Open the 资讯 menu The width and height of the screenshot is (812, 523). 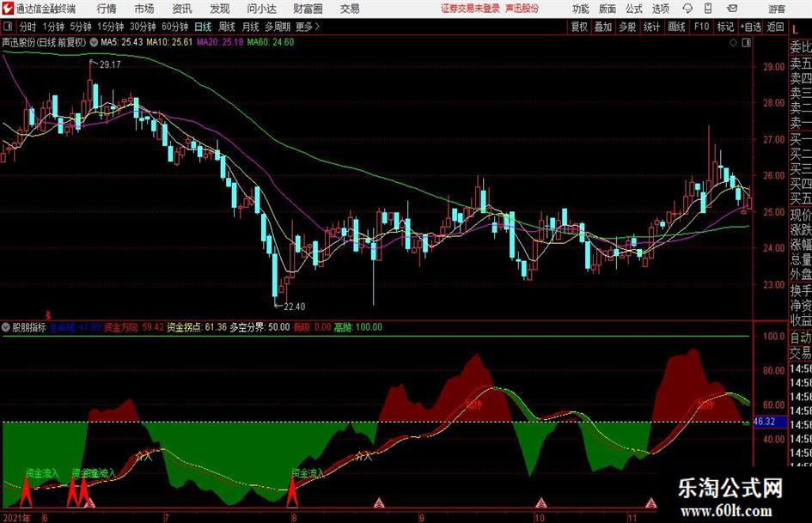182,9
